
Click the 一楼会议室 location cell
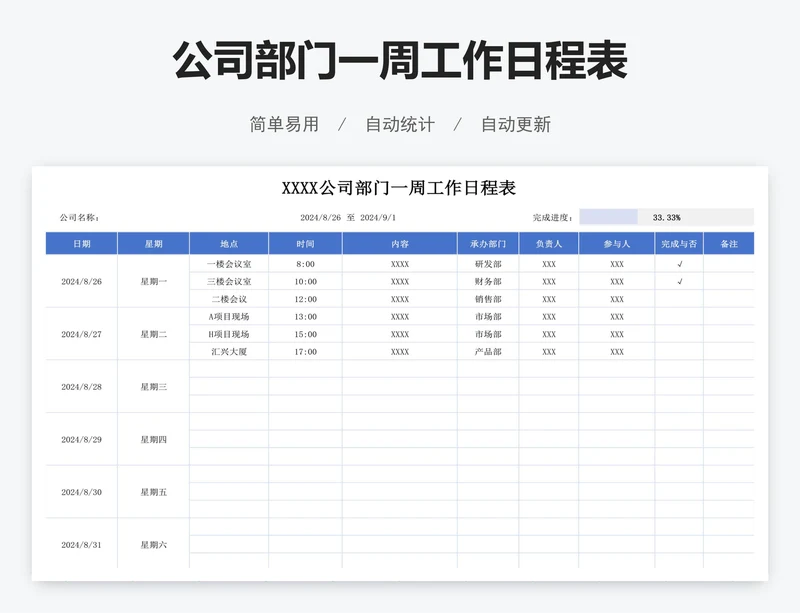pyautogui.click(x=229, y=264)
